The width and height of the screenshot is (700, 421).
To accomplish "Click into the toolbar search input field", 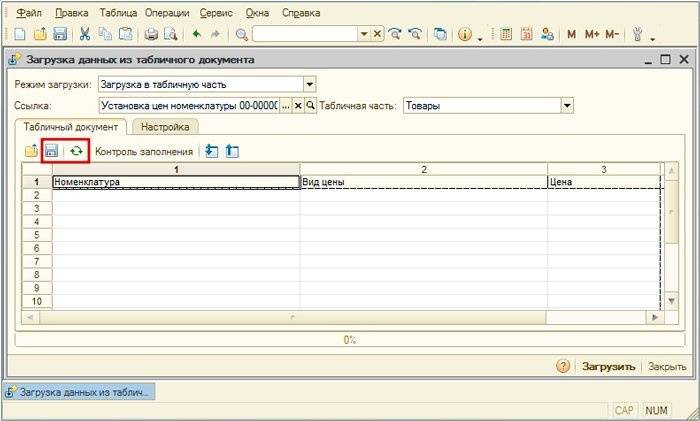I will [305, 34].
